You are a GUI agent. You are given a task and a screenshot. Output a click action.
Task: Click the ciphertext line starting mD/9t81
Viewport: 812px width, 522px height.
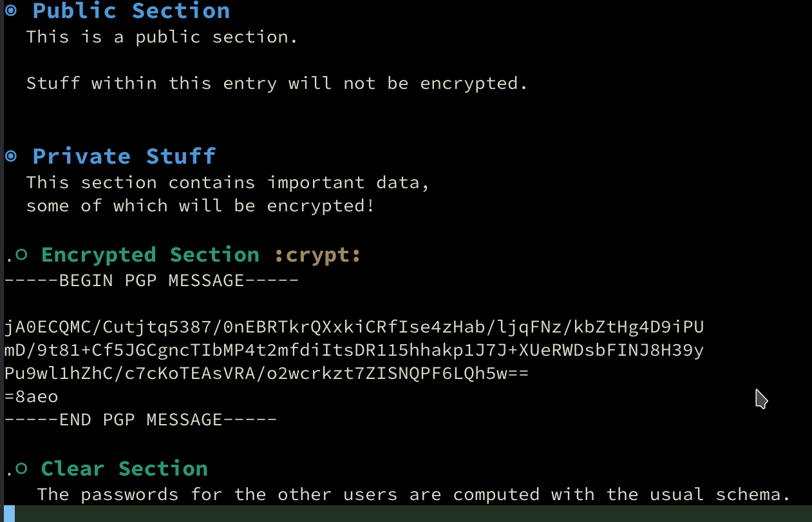click(x=354, y=351)
